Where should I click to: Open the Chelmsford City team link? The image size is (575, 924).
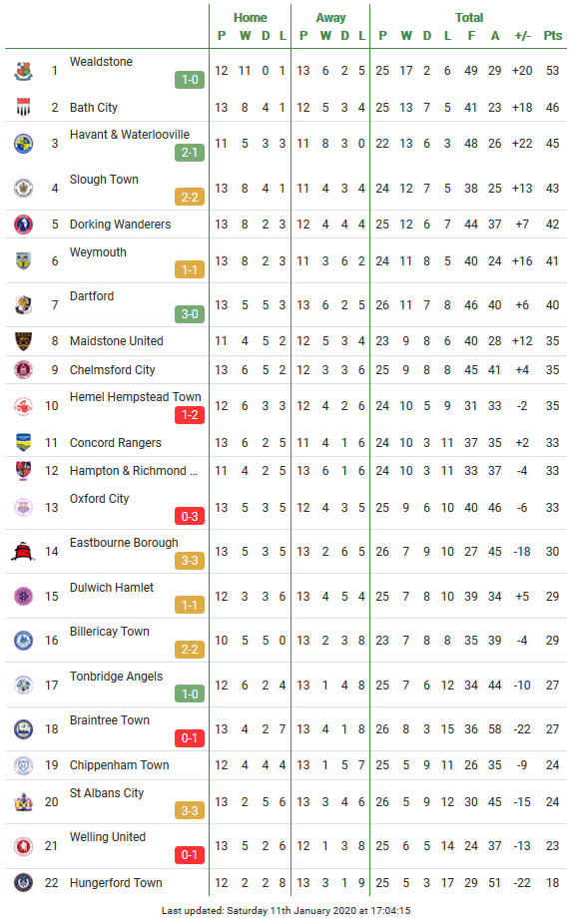coord(112,370)
